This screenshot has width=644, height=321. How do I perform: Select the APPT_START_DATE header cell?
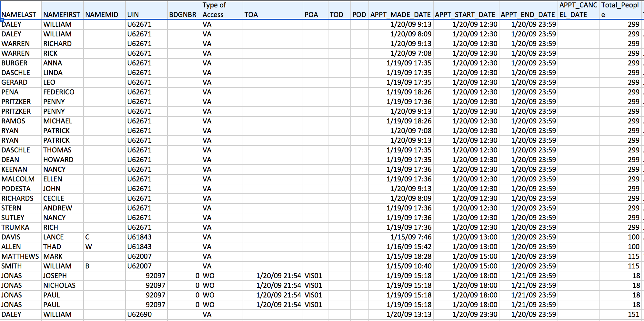[x=466, y=10]
